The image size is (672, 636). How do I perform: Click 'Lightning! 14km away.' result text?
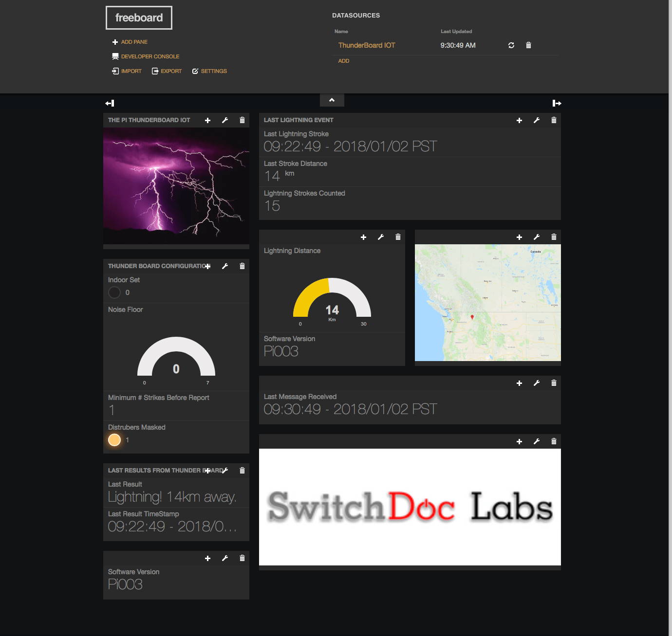point(172,497)
